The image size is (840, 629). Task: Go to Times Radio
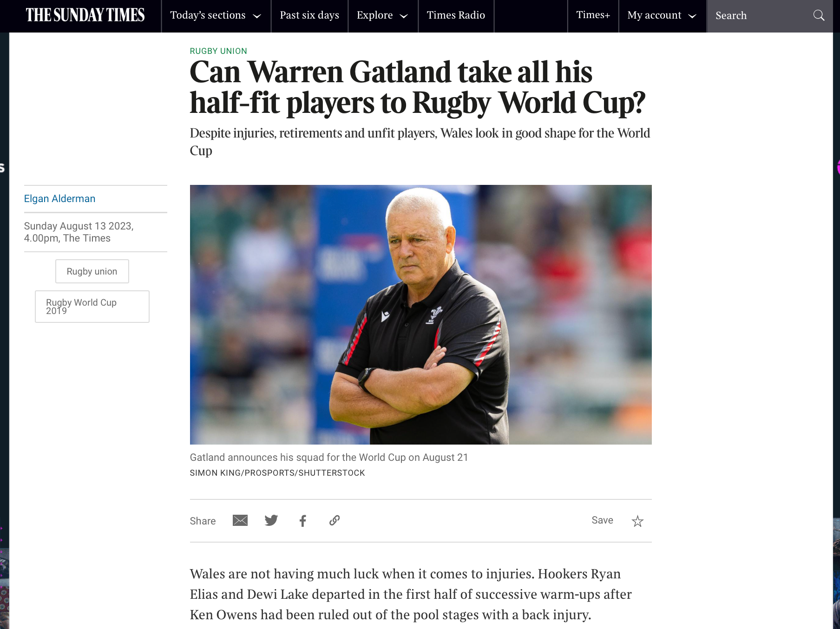coord(456,15)
